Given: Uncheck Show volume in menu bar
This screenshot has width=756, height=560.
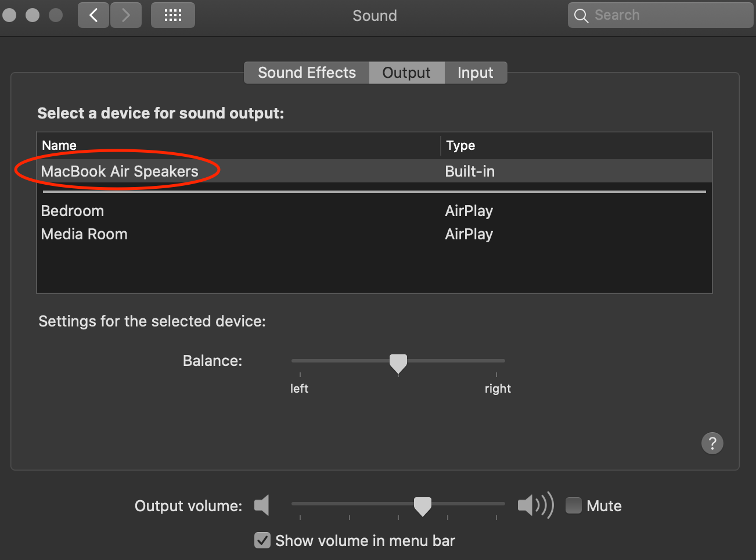Looking at the screenshot, I should point(262,540).
